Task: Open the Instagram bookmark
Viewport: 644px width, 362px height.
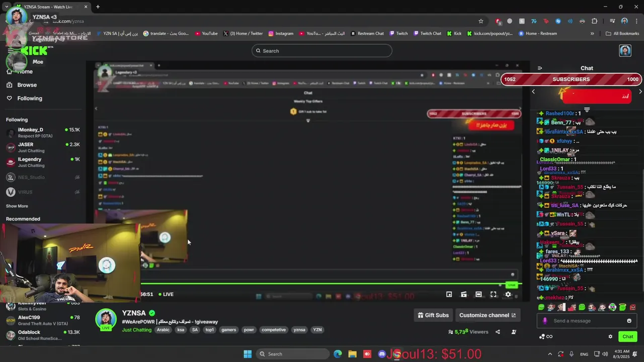Action: (281, 34)
